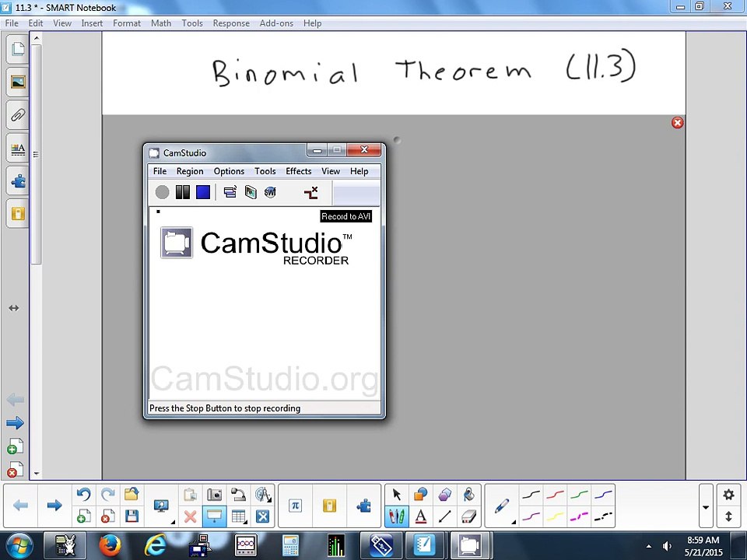Select the Text tool
The width and height of the screenshot is (747, 560).
pos(421,516)
